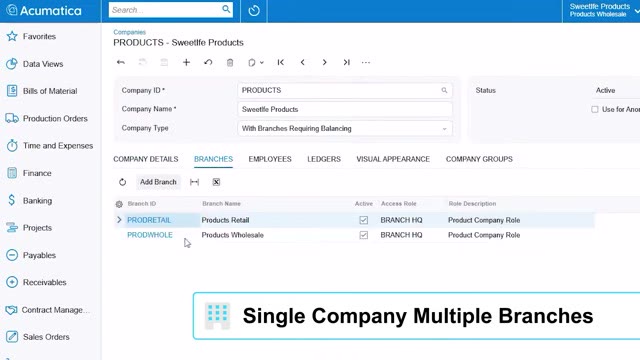Toggle the Use for Anon checkbox
Screen dimensions: 640x360
click(x=595, y=109)
